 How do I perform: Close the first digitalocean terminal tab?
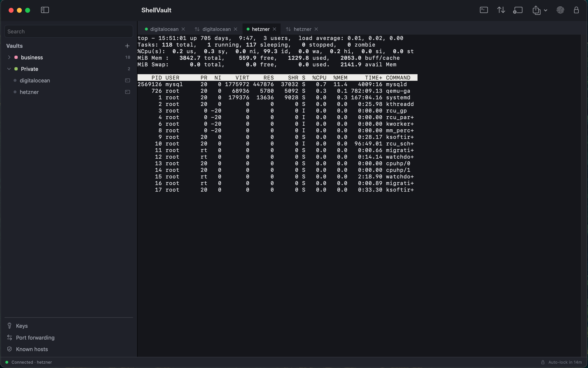click(183, 29)
